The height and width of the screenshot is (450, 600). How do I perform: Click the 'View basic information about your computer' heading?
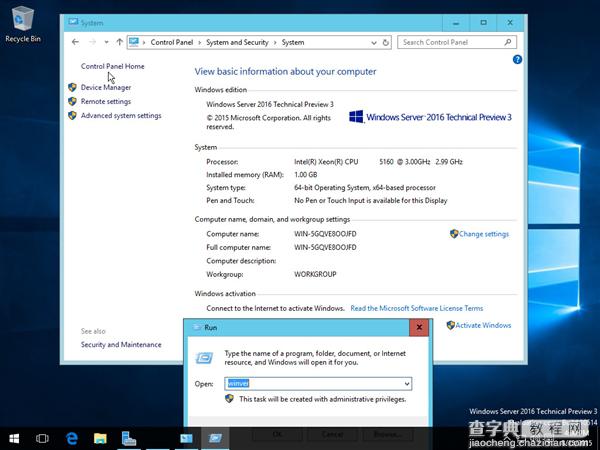pyautogui.click(x=285, y=72)
